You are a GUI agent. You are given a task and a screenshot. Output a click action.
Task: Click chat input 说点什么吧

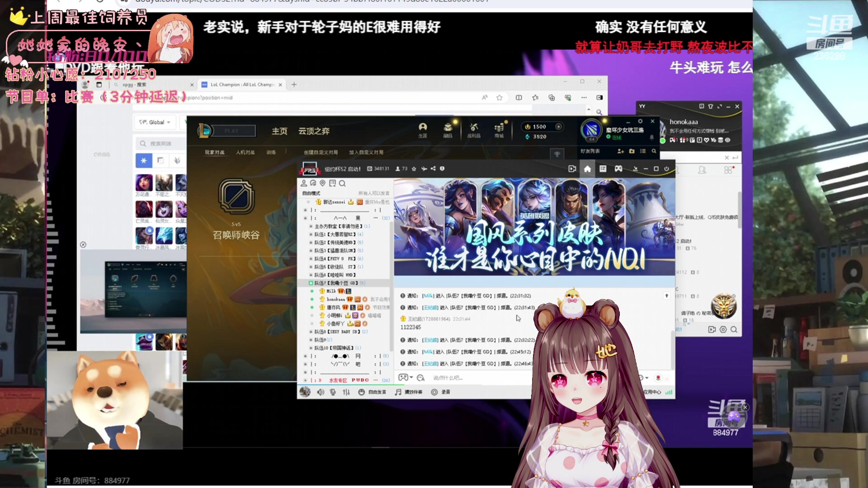pos(448,378)
